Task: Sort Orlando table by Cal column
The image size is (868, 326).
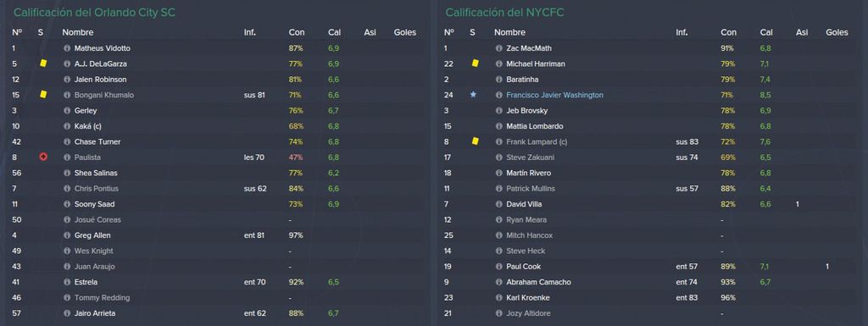Action: pyautogui.click(x=334, y=32)
